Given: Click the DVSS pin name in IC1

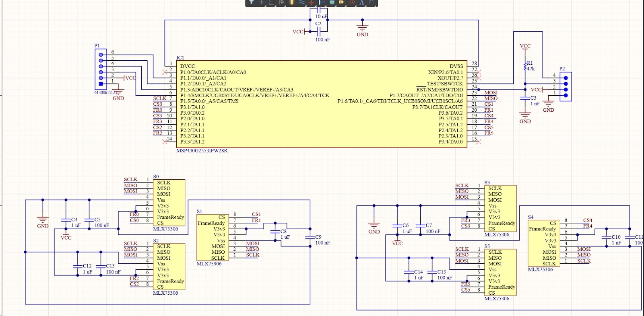Looking at the screenshot, I should point(456,66).
